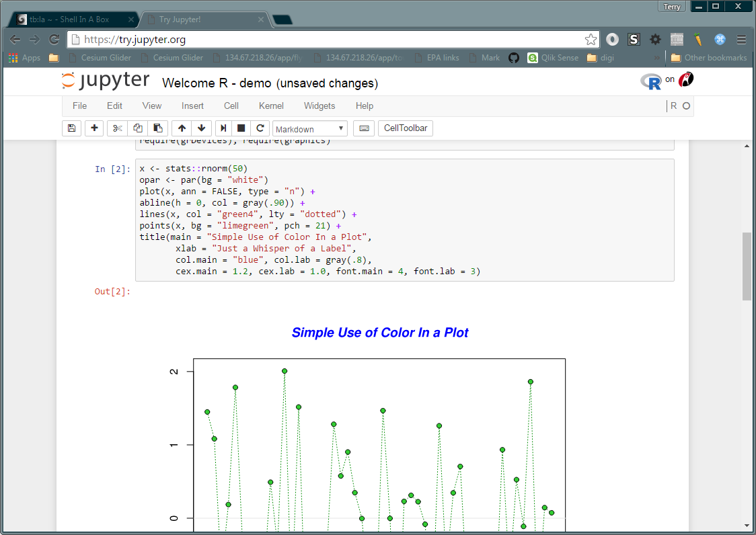The height and width of the screenshot is (535, 756).
Task: Interrupt the kernel with the stop icon
Action: pos(241,128)
